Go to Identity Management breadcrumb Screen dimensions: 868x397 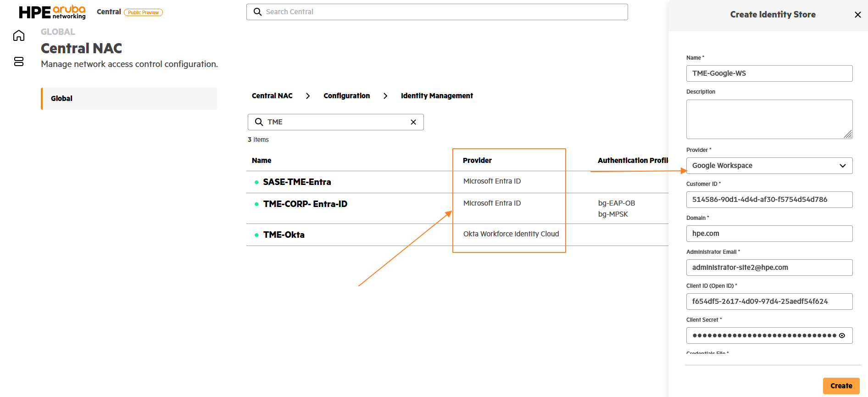tap(437, 96)
